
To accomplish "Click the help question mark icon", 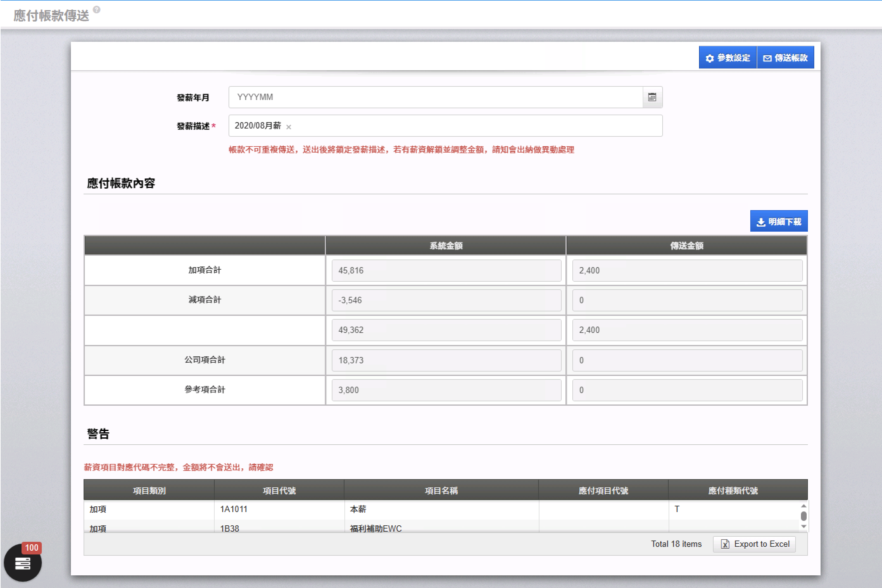I will pyautogui.click(x=97, y=10).
